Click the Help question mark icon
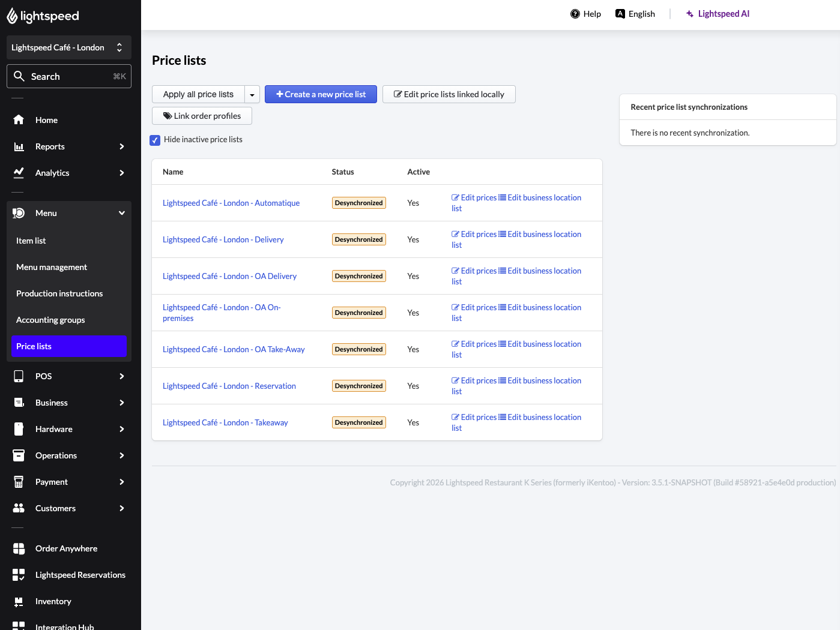 (x=575, y=14)
